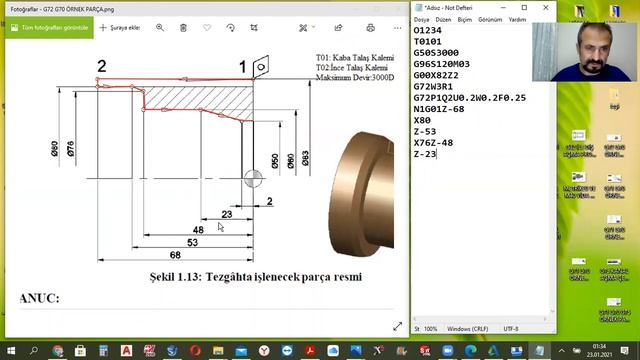Click the taskbar search magnifier icon
Viewport: 640px width, 360px height.
click(x=34, y=351)
